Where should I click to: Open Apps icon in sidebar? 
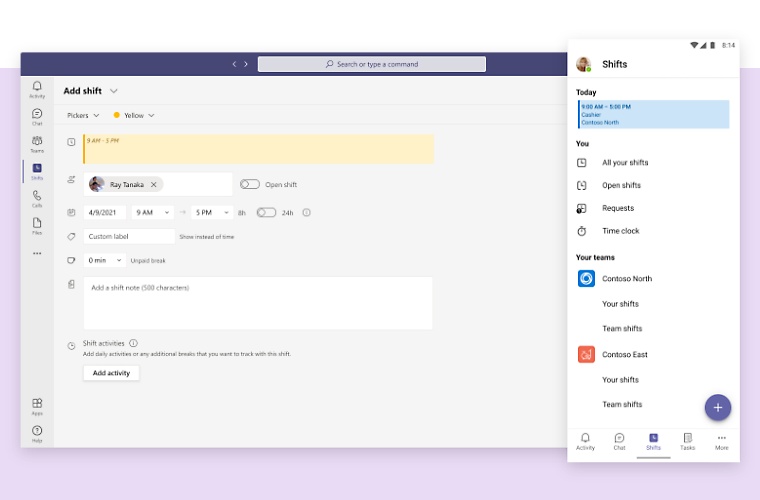37,405
